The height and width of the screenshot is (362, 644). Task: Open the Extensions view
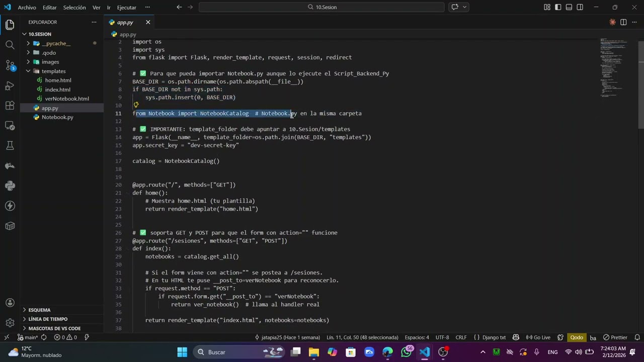[10, 105]
